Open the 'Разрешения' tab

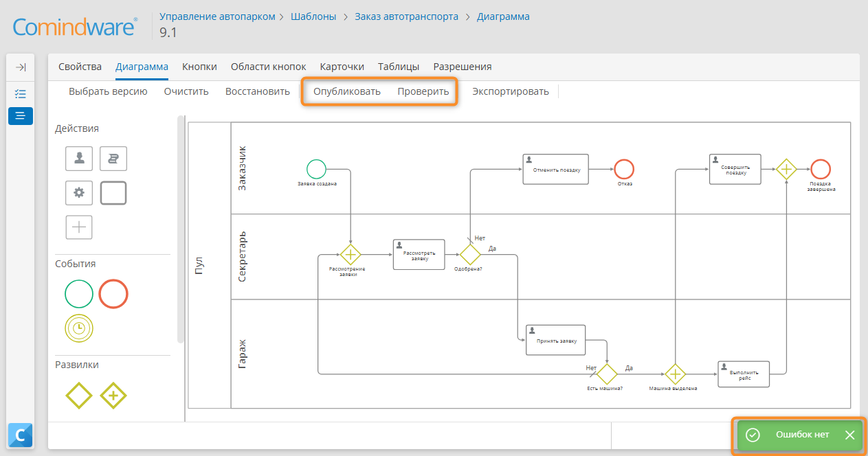463,67
